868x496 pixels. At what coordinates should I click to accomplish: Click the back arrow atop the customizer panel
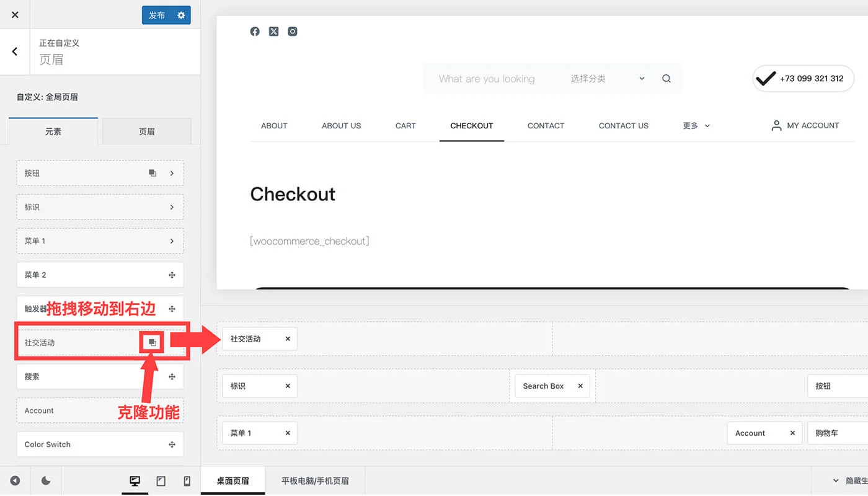pyautogui.click(x=14, y=51)
